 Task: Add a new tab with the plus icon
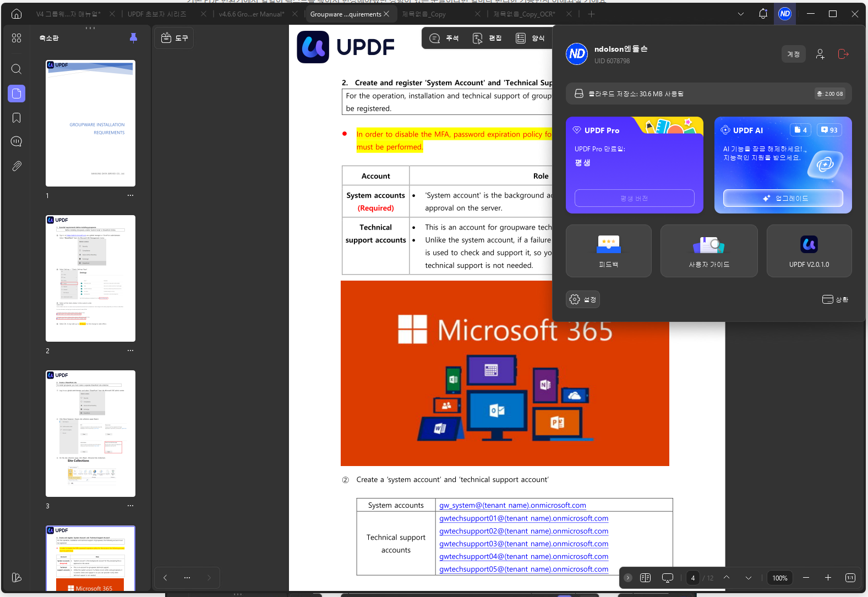591,14
